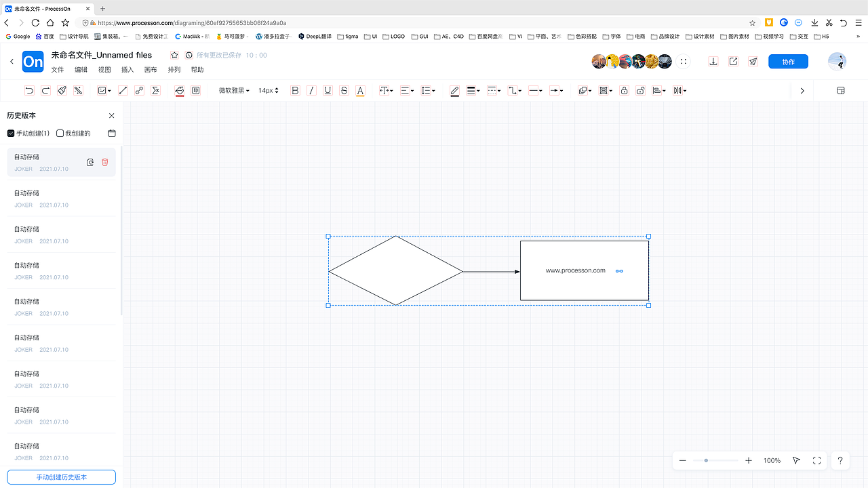Image resolution: width=868 pixels, height=488 pixels.
Task: Uncheck the 手动创建(1) checkbox
Action: (x=11, y=134)
